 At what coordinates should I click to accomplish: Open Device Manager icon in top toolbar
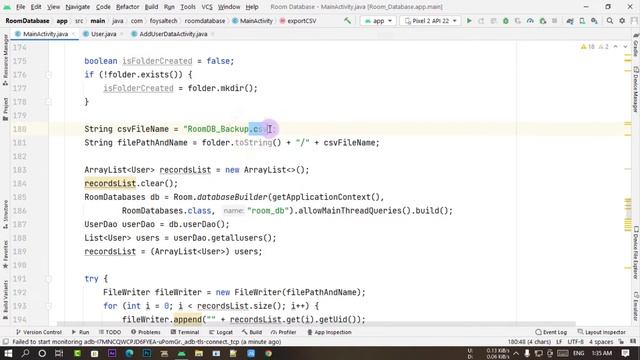(x=582, y=20)
